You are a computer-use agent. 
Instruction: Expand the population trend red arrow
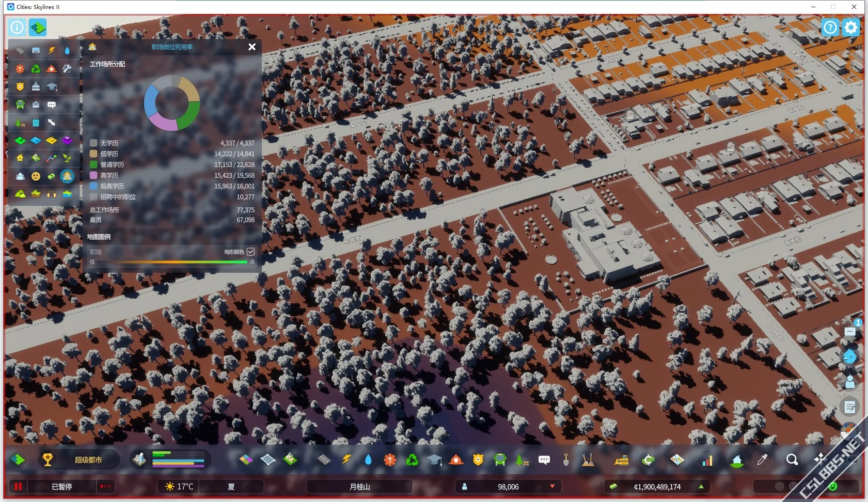click(552, 487)
